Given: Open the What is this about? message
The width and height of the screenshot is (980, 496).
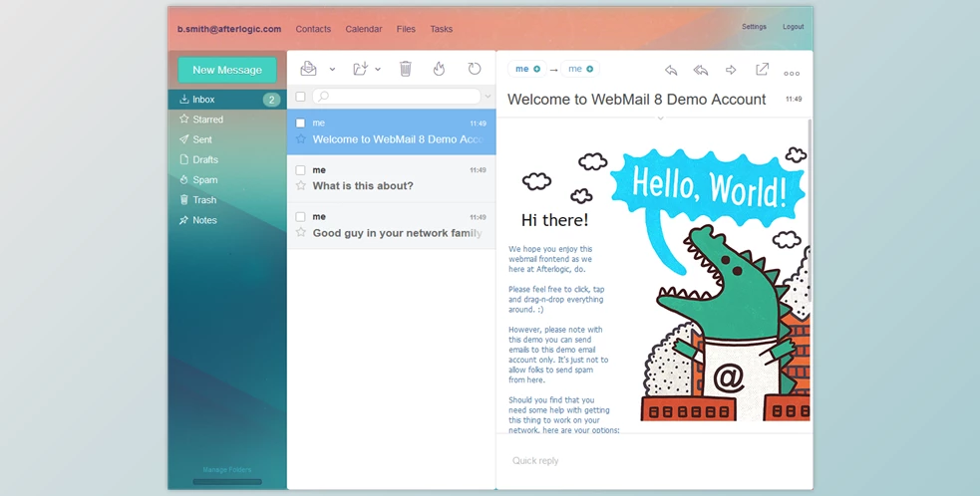Looking at the screenshot, I should 391,178.
